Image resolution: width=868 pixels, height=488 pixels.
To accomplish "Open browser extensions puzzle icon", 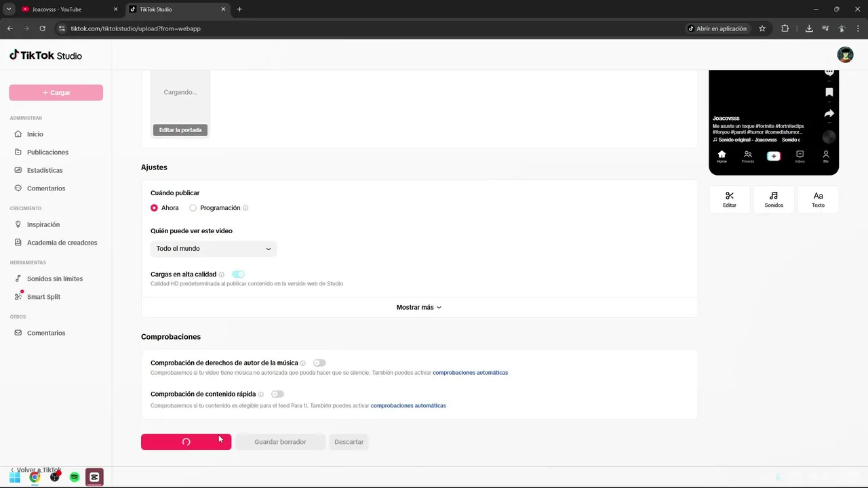I will point(785,28).
